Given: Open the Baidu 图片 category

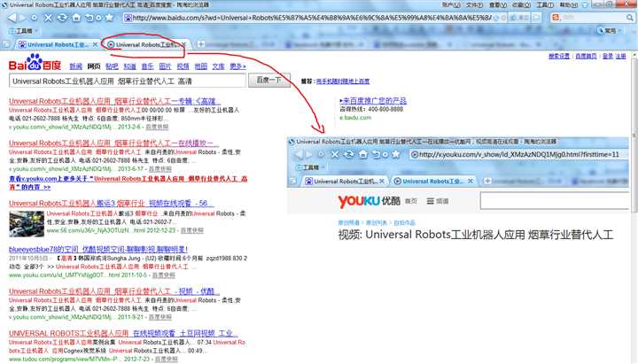Looking at the screenshot, I should coord(165,66).
